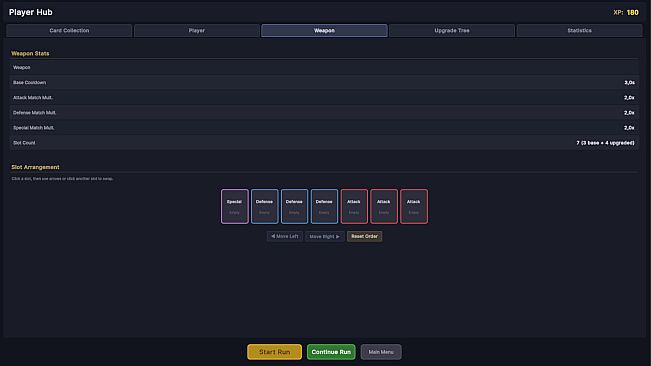Select the purple Special slot card
Image resolution: width=651 pixels, height=366 pixels.
tap(235, 207)
